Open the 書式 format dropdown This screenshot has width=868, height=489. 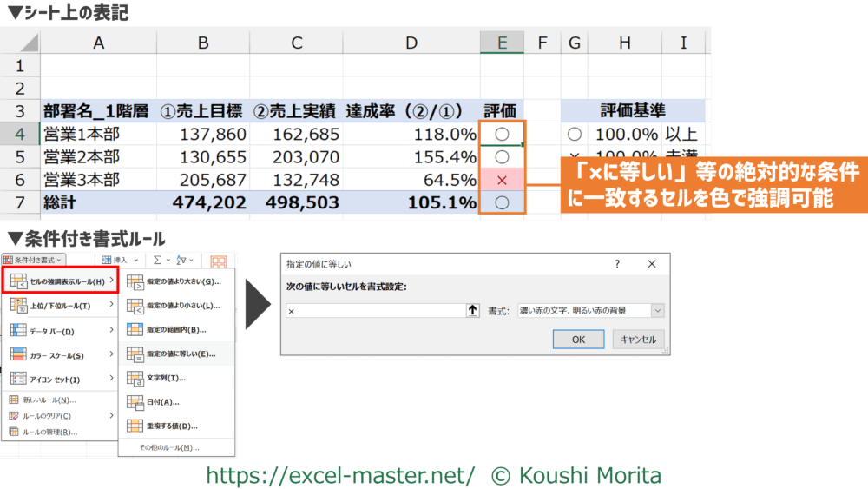coord(590,310)
